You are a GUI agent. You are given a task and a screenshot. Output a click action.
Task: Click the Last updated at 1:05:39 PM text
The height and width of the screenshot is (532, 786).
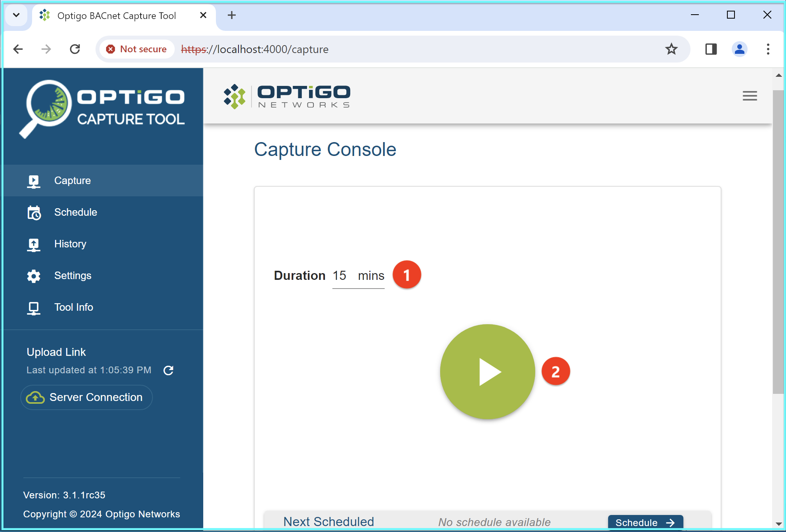(x=89, y=370)
